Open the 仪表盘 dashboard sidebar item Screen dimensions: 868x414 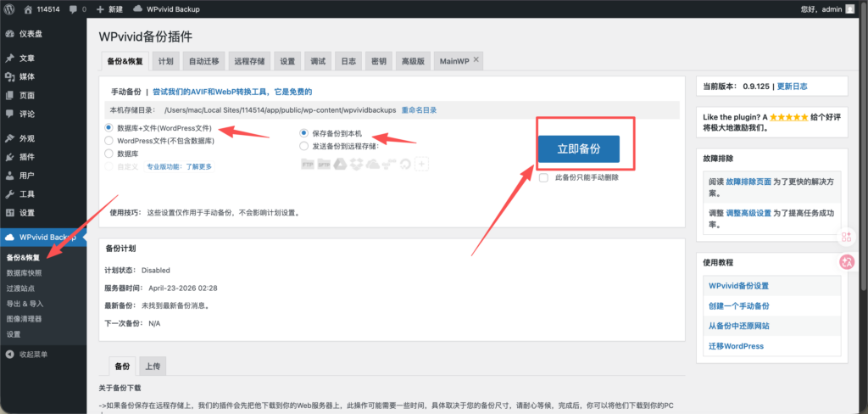click(x=43, y=34)
